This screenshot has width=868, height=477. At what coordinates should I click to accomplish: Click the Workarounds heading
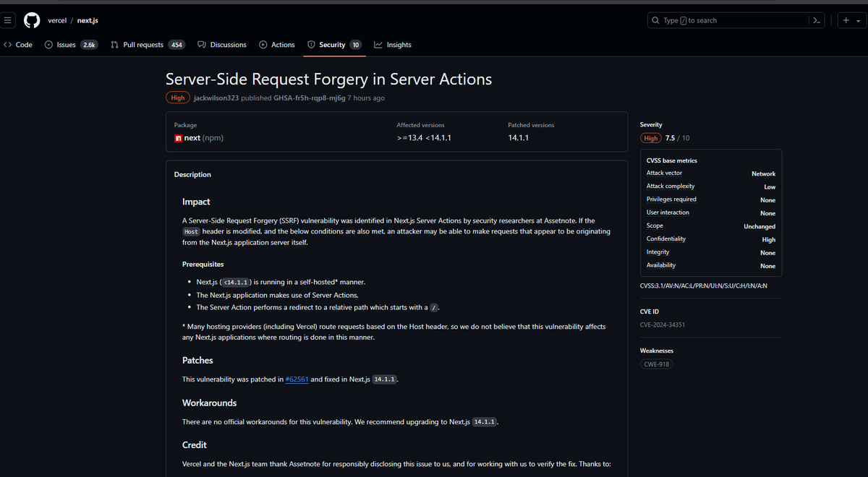210,403
